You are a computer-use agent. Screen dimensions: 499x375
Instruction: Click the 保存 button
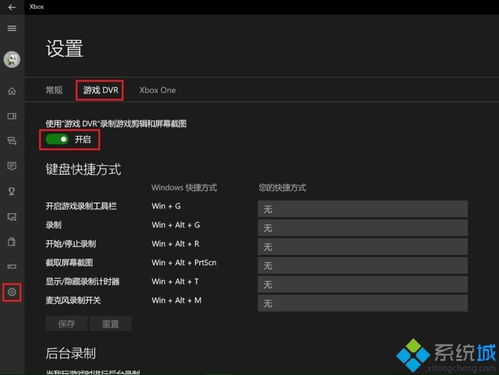click(x=67, y=324)
